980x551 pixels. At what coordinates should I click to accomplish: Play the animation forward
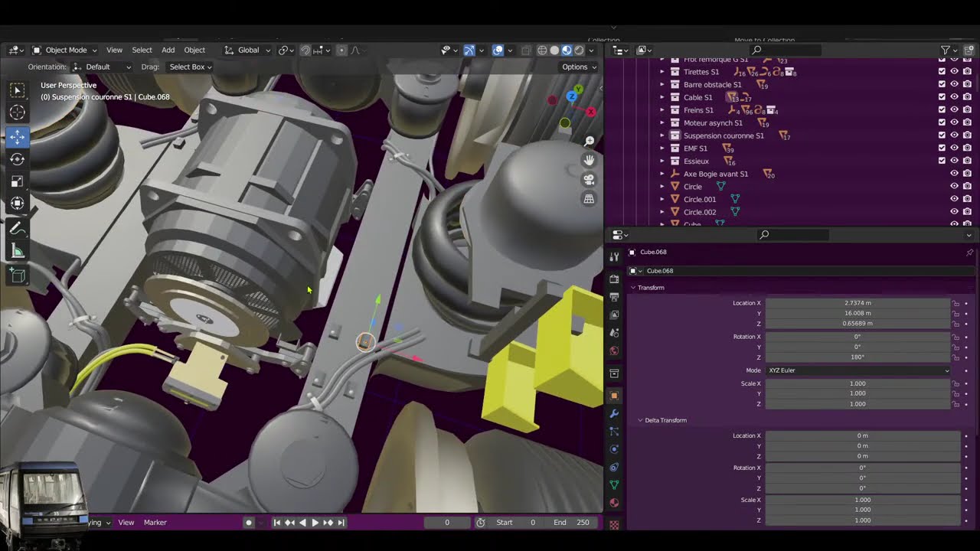[315, 523]
